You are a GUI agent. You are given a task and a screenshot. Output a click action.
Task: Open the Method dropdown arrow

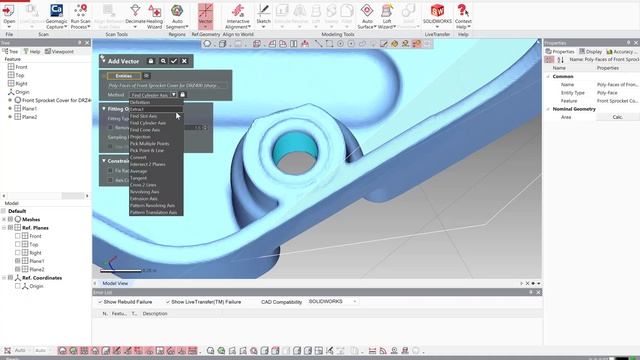[x=173, y=95]
